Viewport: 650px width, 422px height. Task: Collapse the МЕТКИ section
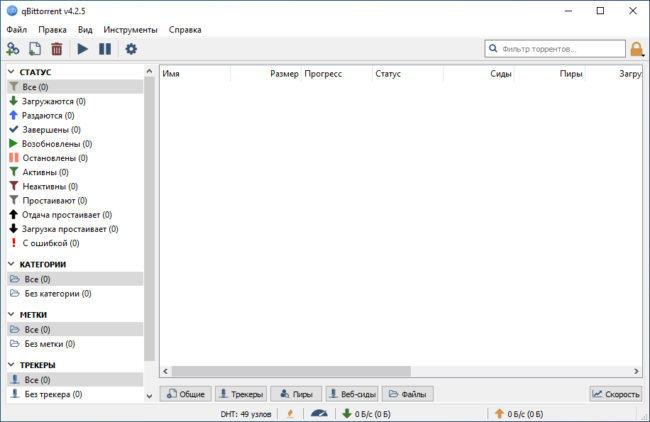click(11, 315)
